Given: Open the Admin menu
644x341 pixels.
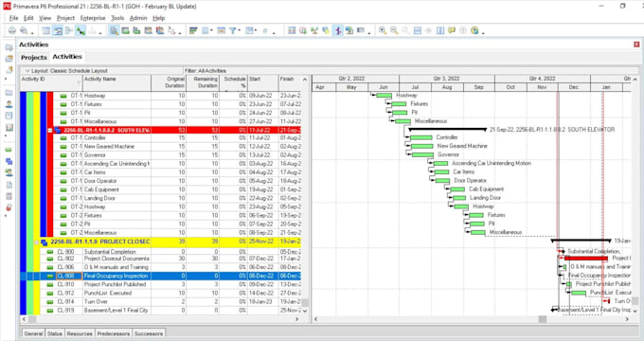Looking at the screenshot, I should [138, 18].
